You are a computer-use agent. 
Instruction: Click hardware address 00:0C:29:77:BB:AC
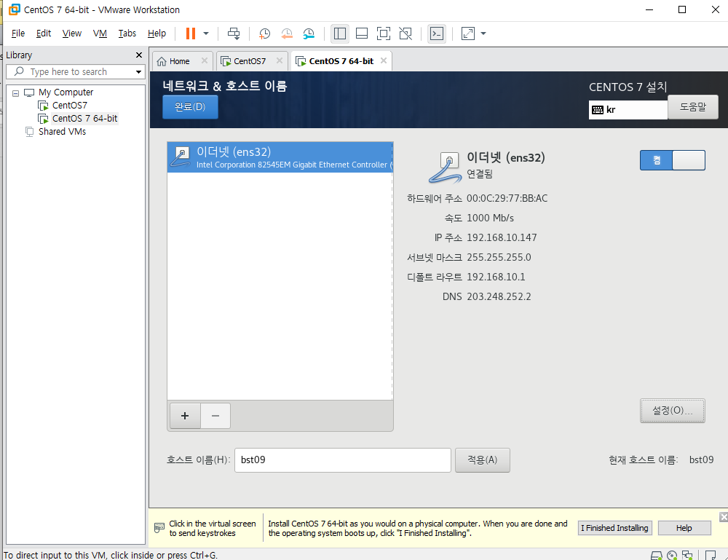[507, 199]
